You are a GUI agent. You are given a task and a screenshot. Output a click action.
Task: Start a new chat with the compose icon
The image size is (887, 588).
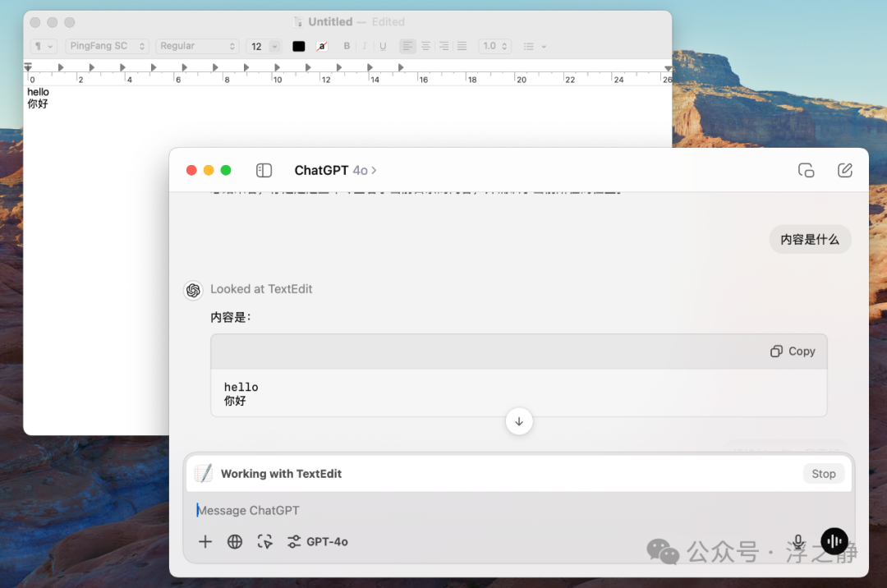(x=844, y=170)
